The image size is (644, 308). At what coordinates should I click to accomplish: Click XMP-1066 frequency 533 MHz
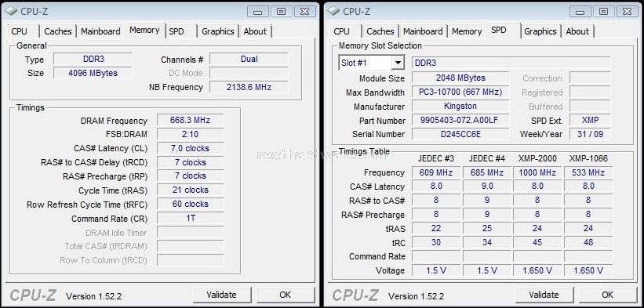[x=588, y=172]
